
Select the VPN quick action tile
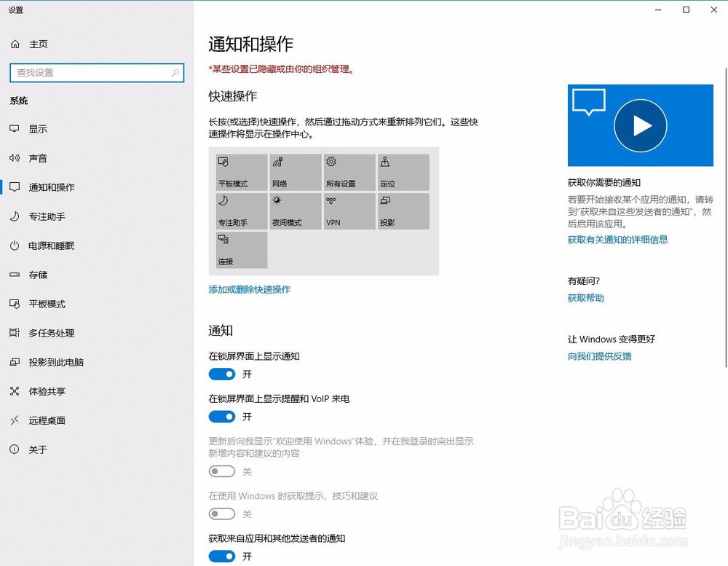[349, 211]
